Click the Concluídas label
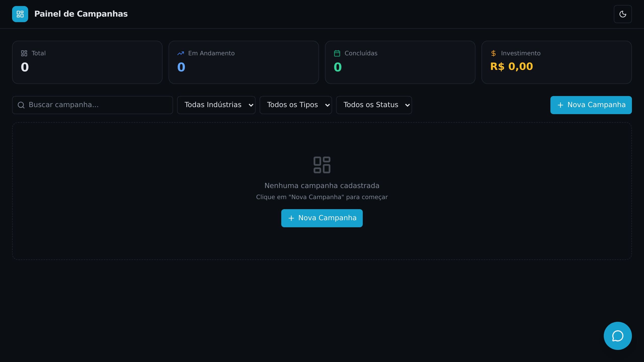 point(361,53)
